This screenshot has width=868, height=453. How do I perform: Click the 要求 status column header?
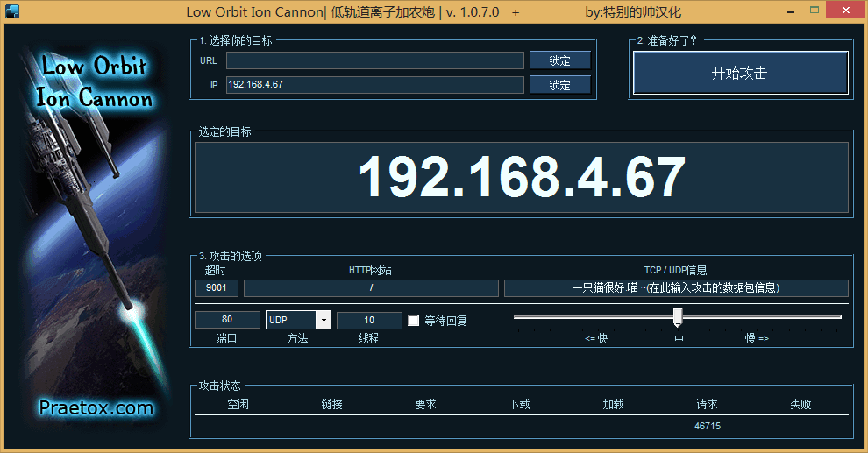[x=426, y=404]
